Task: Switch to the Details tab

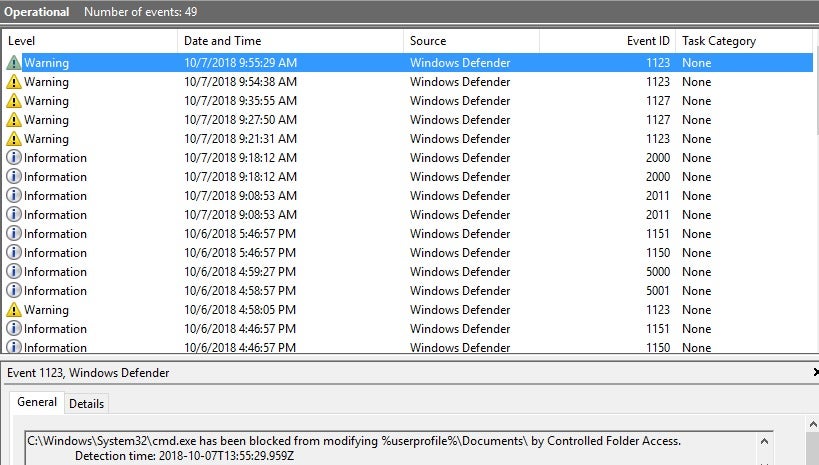Action: [86, 404]
